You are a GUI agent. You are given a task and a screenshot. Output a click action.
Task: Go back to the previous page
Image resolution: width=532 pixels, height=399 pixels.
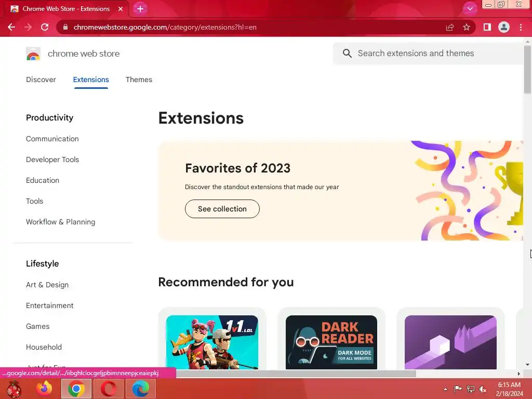click(x=11, y=27)
